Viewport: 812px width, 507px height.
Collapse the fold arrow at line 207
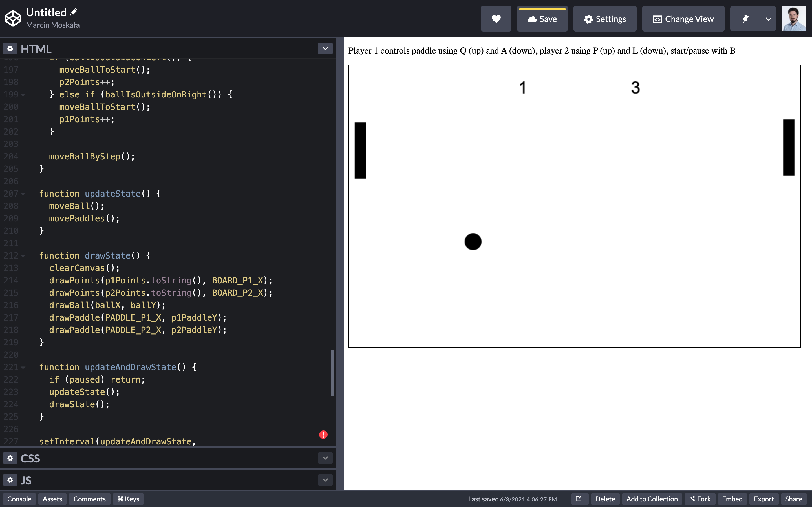pyautogui.click(x=23, y=194)
